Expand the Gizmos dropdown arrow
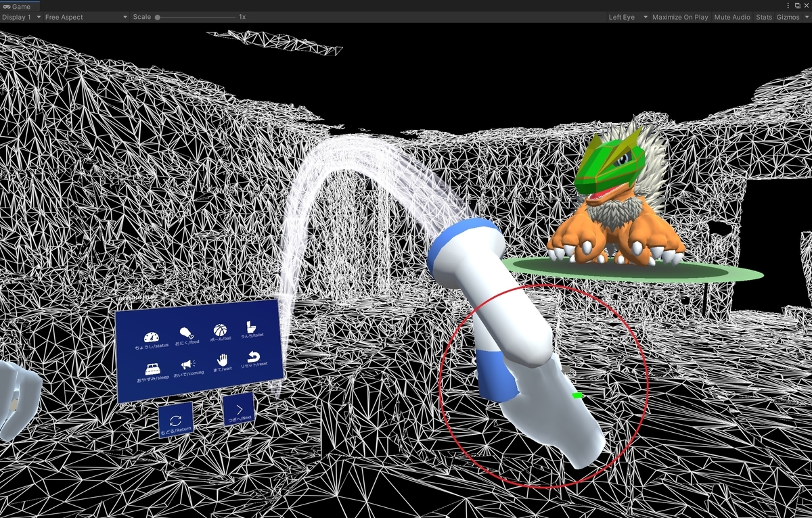Screen dimensions: 812x518 (806, 17)
